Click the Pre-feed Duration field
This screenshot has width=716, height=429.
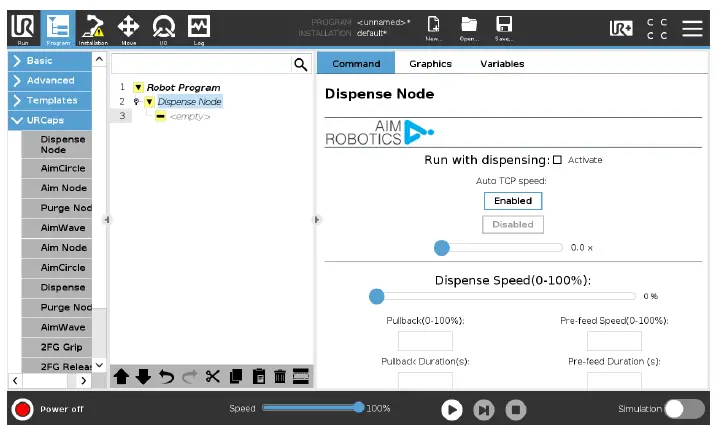coord(614,381)
